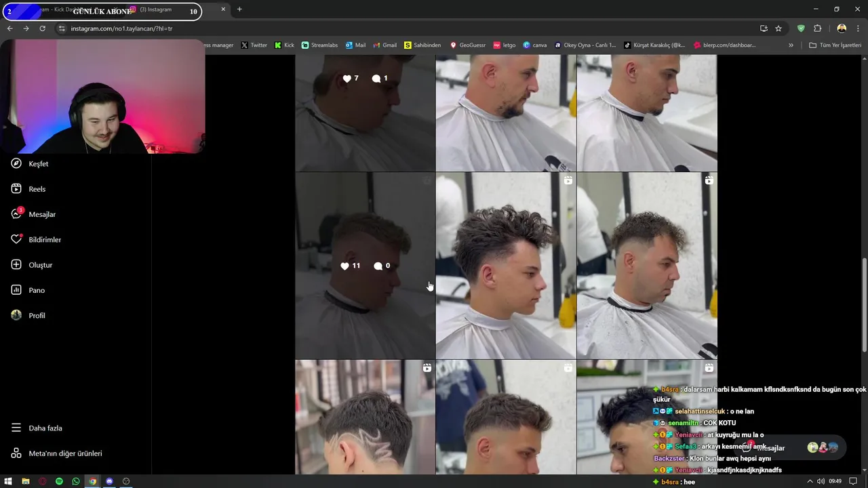Open the bearded man haircut post
Viewport: 868px width, 488px height.
click(506, 113)
